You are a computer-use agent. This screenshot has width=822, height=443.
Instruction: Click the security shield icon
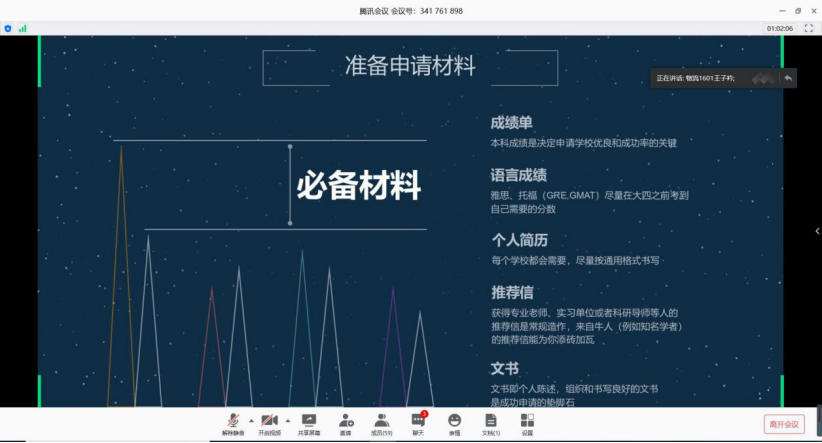click(8, 28)
